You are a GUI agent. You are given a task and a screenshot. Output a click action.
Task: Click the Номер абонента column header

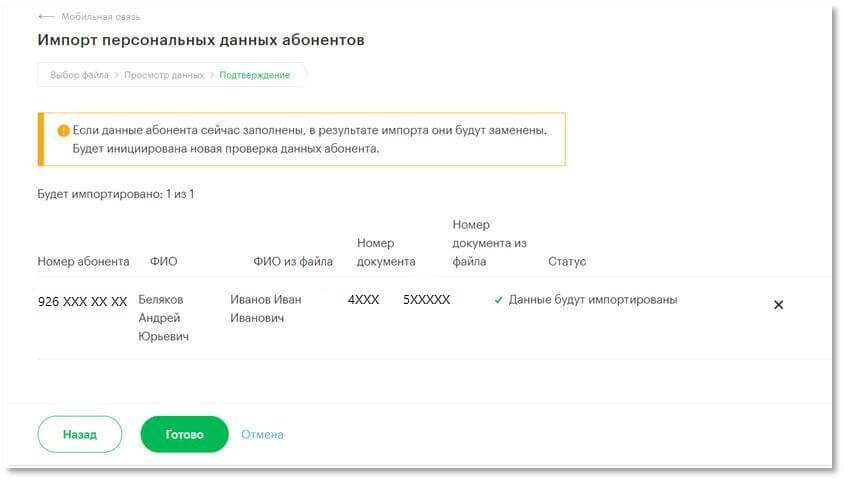tap(83, 262)
